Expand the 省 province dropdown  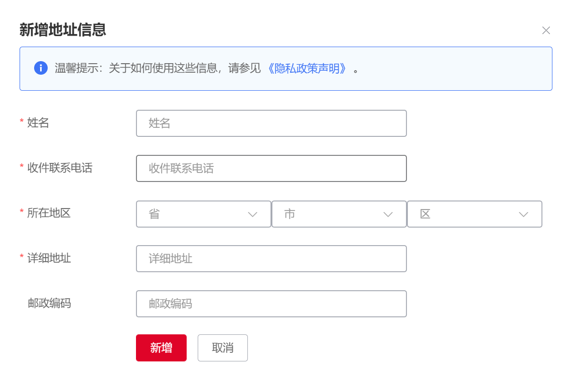tap(203, 214)
